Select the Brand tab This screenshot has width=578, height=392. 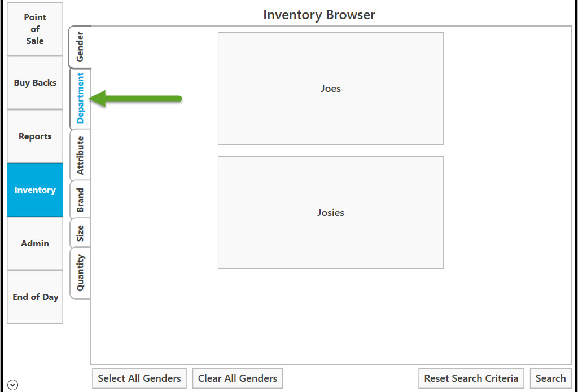pos(80,200)
